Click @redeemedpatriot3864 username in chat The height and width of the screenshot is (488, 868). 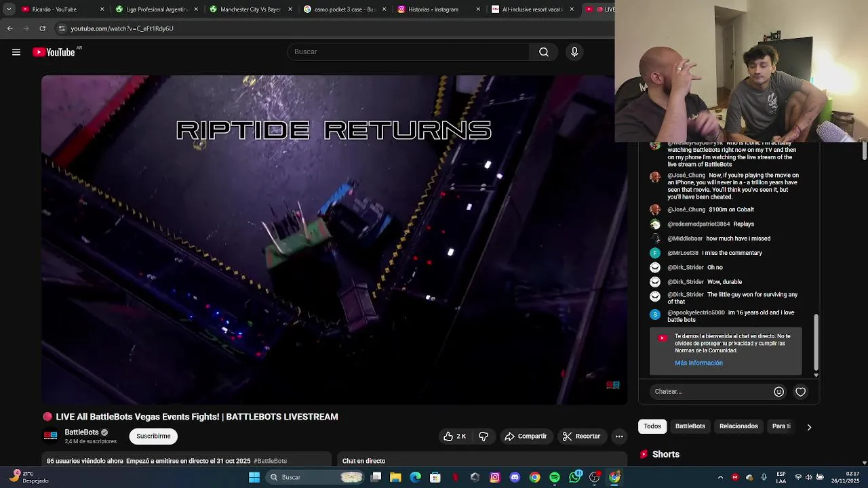point(698,224)
